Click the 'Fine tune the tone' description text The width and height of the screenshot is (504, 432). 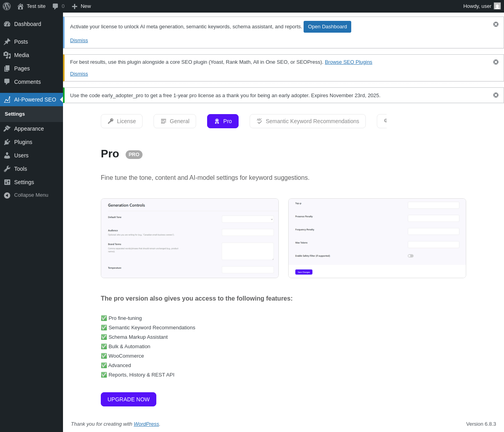205,178
